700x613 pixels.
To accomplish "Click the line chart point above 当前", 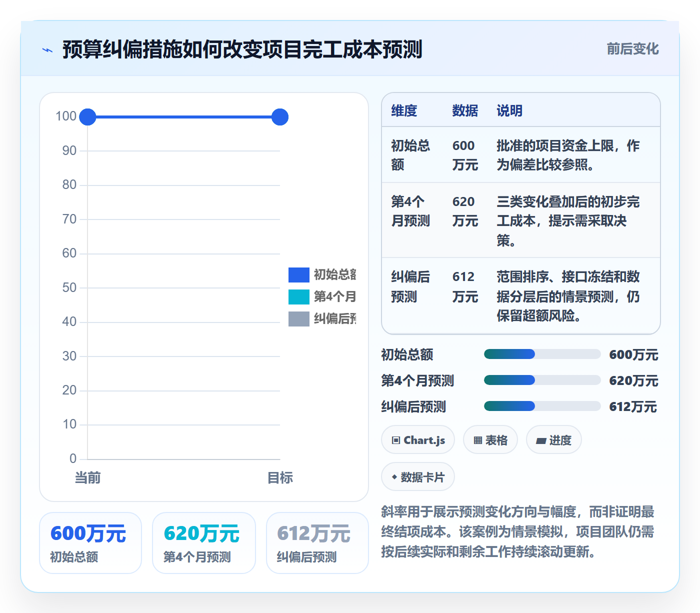I will click(x=87, y=117).
